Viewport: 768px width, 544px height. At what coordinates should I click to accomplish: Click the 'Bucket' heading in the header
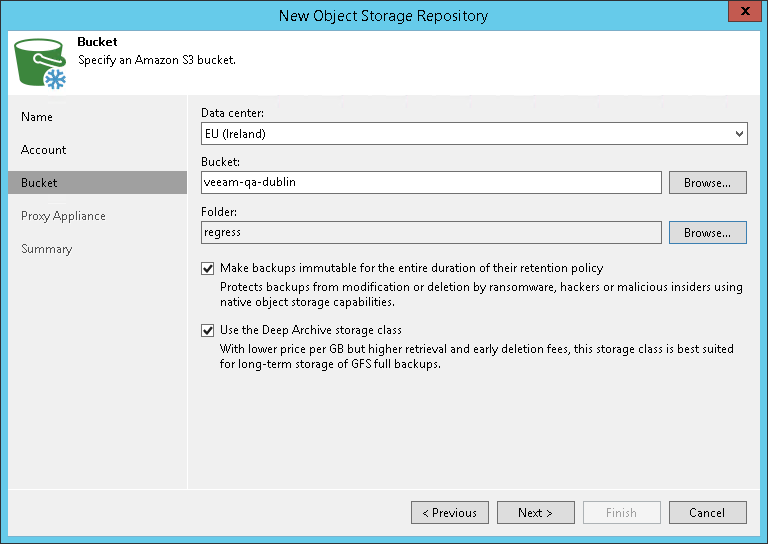tap(97, 42)
